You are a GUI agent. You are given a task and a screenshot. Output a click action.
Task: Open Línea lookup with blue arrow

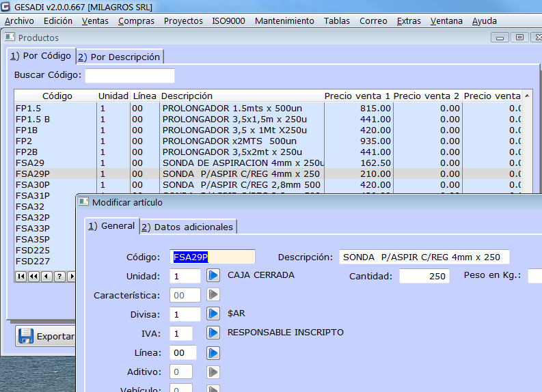tap(213, 352)
